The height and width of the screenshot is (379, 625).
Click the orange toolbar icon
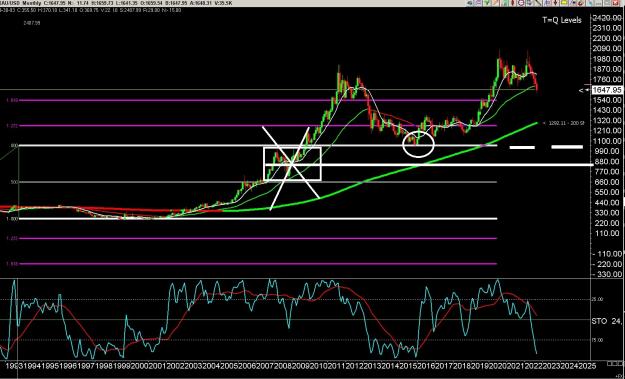(x=495, y=3)
